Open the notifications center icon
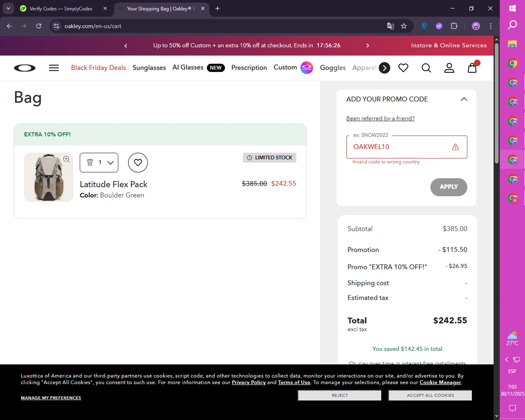This screenshot has width=525, height=420. click(x=512, y=408)
